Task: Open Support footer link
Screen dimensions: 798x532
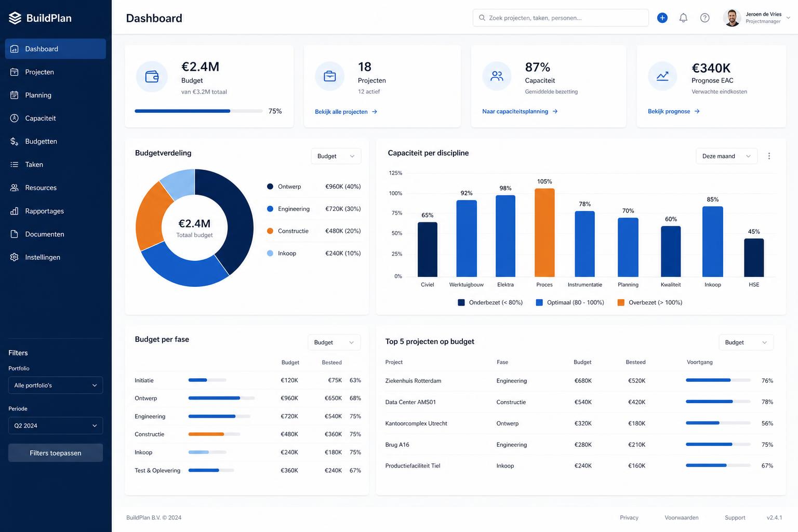Action: pos(735,517)
